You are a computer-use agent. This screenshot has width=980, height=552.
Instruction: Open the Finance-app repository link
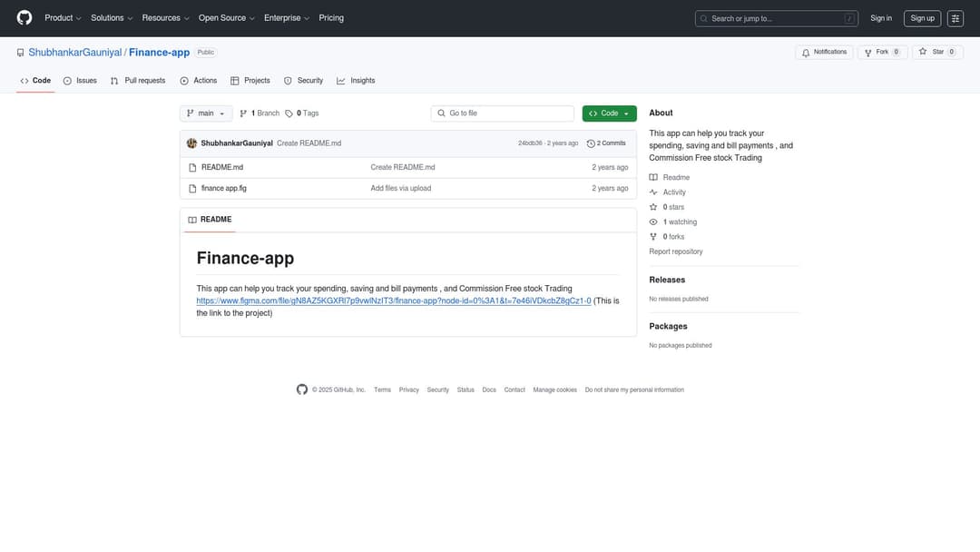coord(160,53)
